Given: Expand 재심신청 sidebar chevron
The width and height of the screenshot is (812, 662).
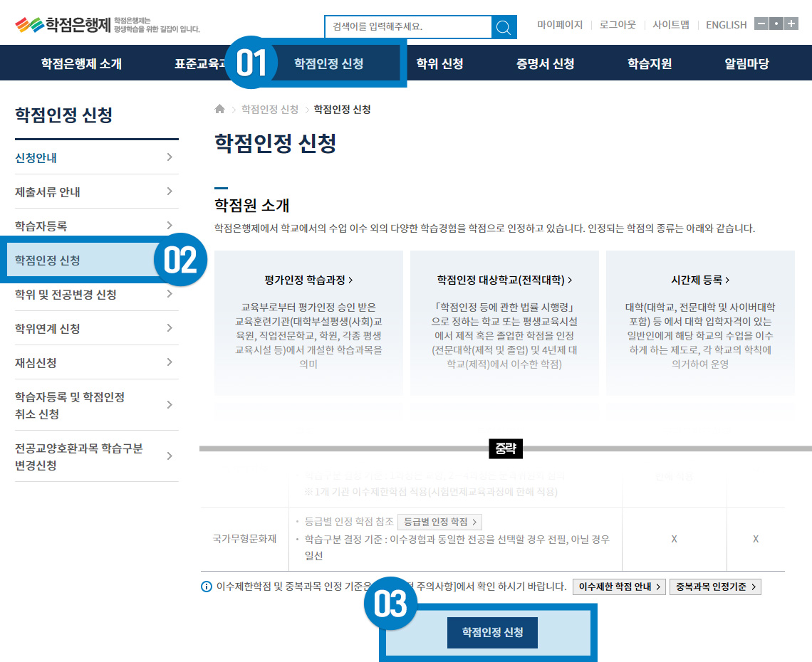Looking at the screenshot, I should 169,362.
